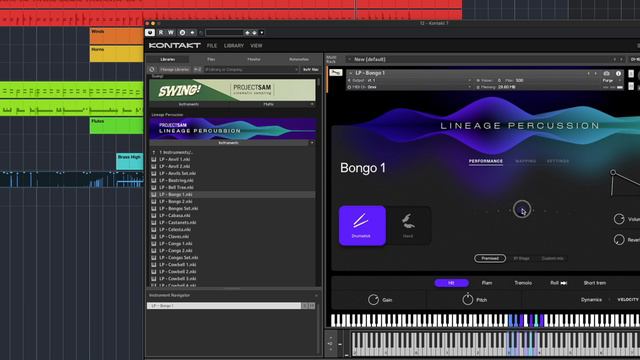Image resolution: width=640 pixels, height=360 pixels.
Task: Click the Library or Company search field
Action: (x=249, y=70)
